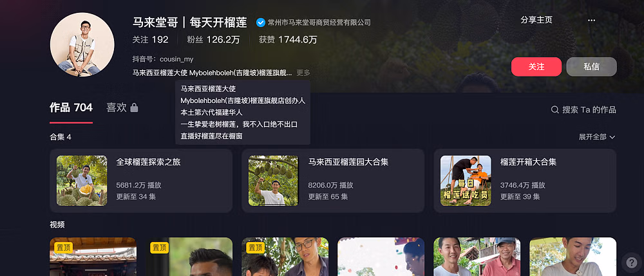The width and height of the screenshot is (644, 276).
Task: Click the third video's 置顶 badge
Action: point(256,248)
